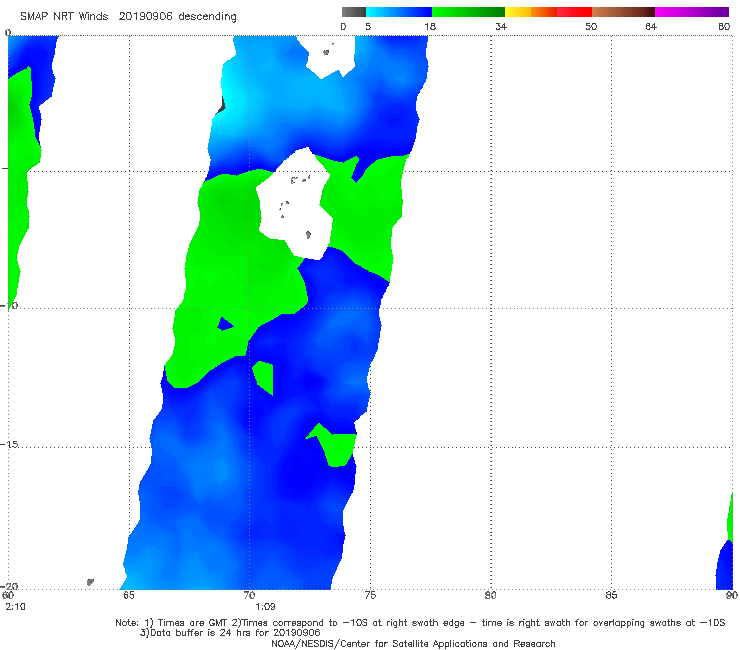Screen dimensions: 740x650
Task: Click the small island mark near longitude 63
Action: pos(90,582)
